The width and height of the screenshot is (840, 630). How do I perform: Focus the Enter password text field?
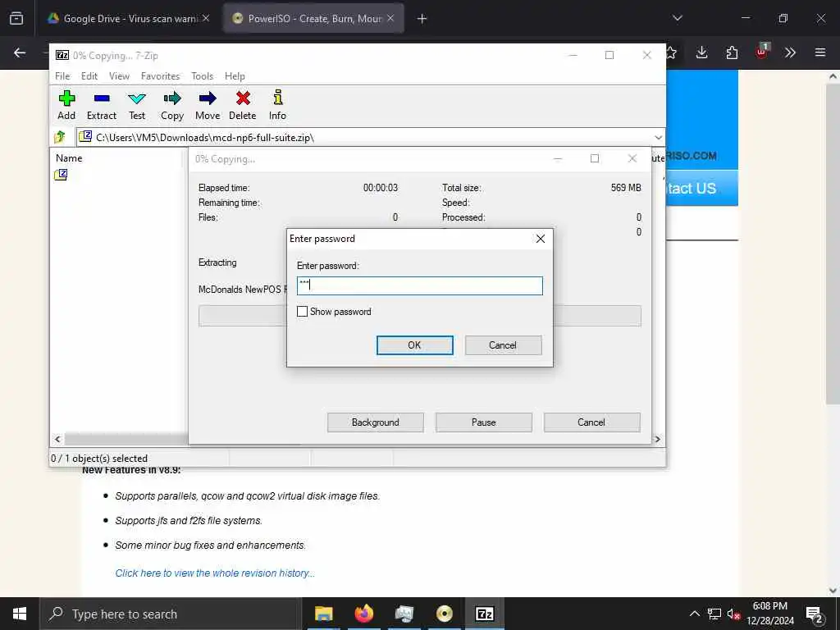pos(419,285)
